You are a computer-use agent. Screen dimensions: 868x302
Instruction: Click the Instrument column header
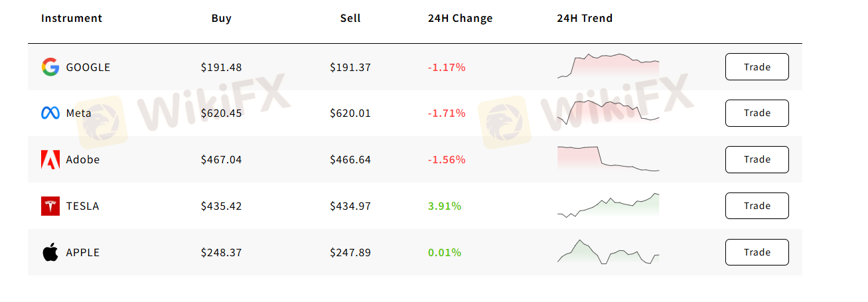coord(72,19)
